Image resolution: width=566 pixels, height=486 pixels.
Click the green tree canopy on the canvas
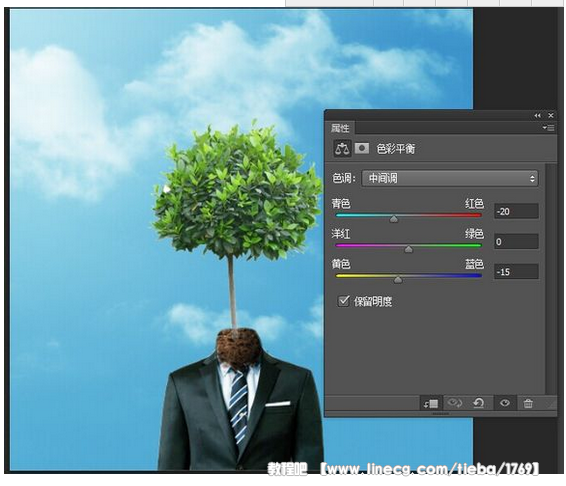pos(236,191)
